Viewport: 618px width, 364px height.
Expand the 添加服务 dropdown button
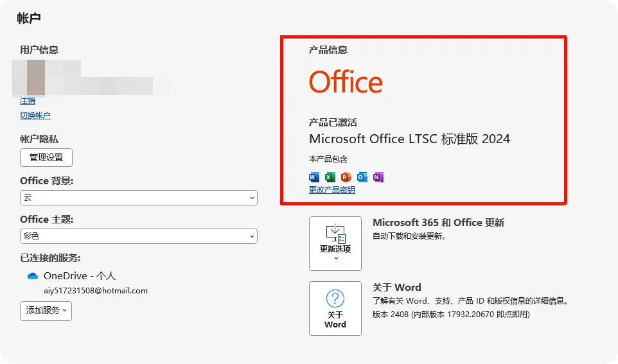46,311
